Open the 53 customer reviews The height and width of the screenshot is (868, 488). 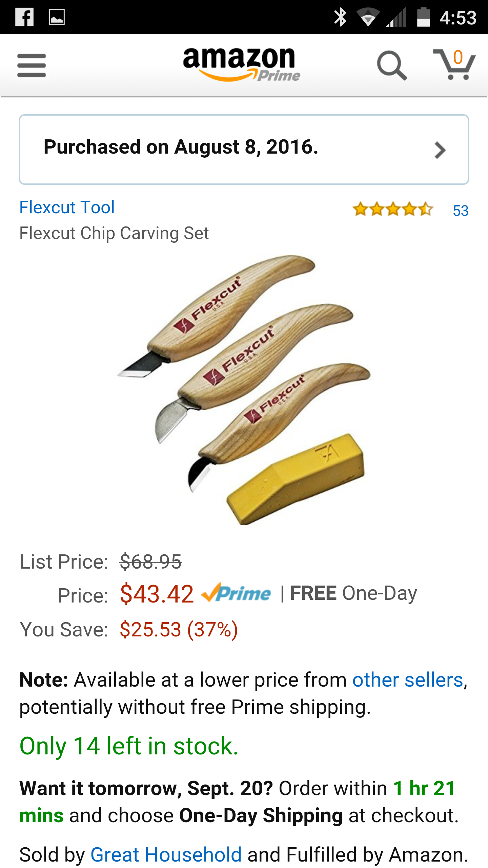tap(461, 211)
